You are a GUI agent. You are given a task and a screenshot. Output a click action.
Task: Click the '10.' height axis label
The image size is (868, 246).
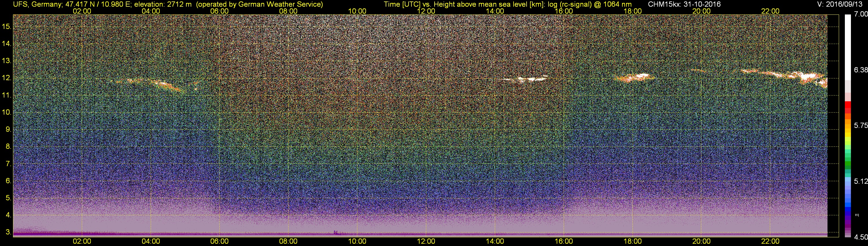(x=7, y=112)
